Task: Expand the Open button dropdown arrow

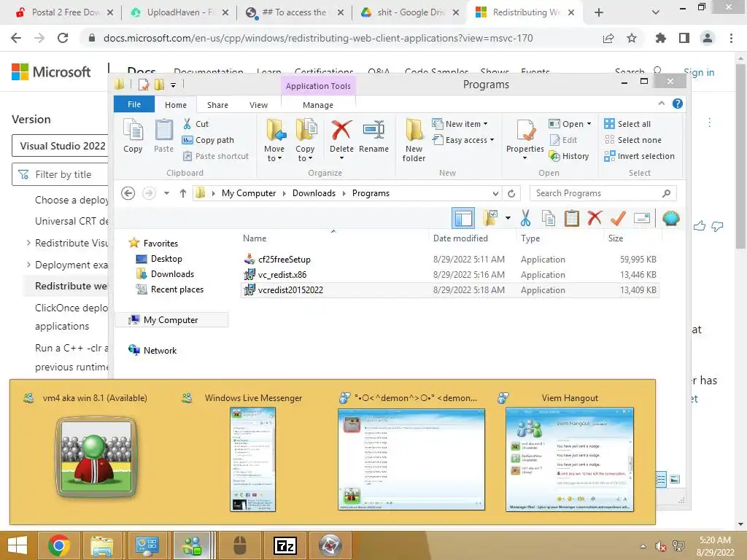Action: coord(589,124)
